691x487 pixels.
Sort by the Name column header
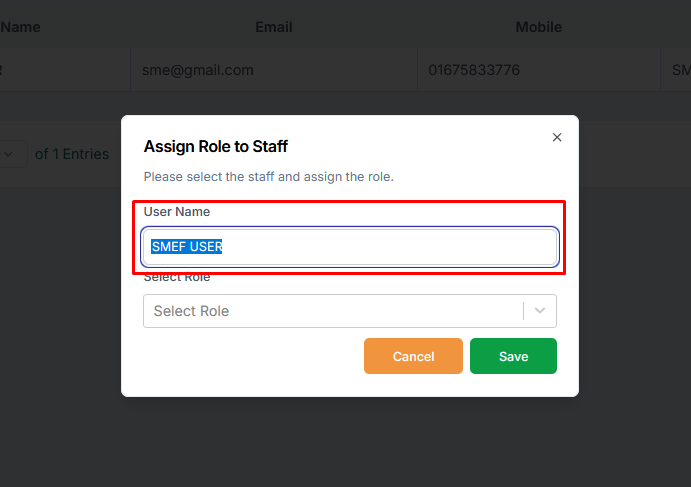20,27
